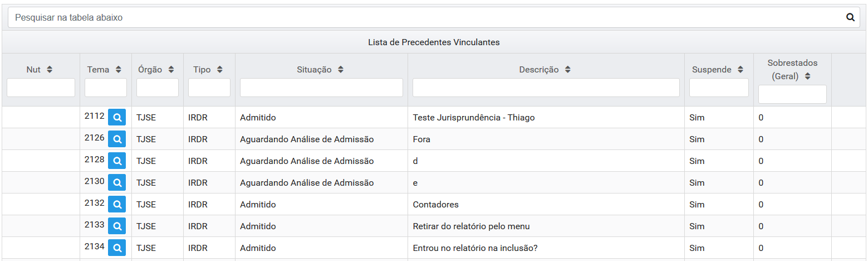Click the search magnifier icon in top bar

(x=850, y=17)
